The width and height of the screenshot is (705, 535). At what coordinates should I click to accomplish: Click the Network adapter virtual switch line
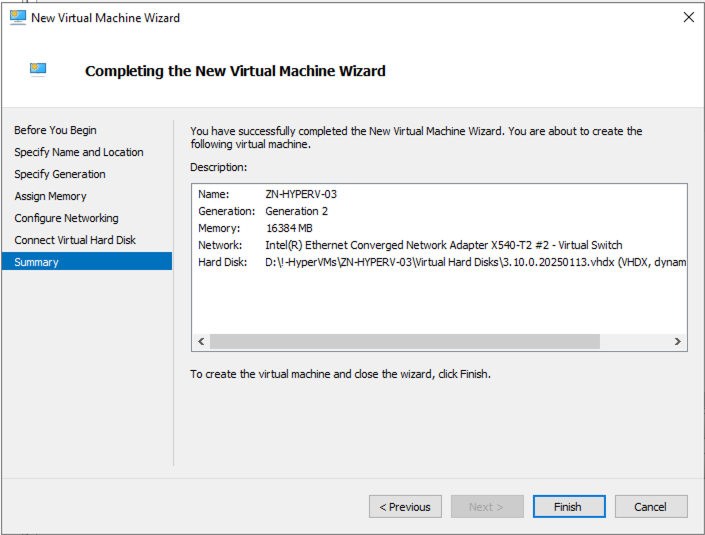(443, 245)
